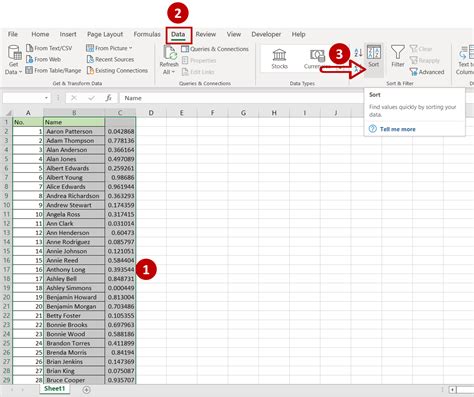Click cell Andrea Richardson
The image size is (474, 397).
74,196
